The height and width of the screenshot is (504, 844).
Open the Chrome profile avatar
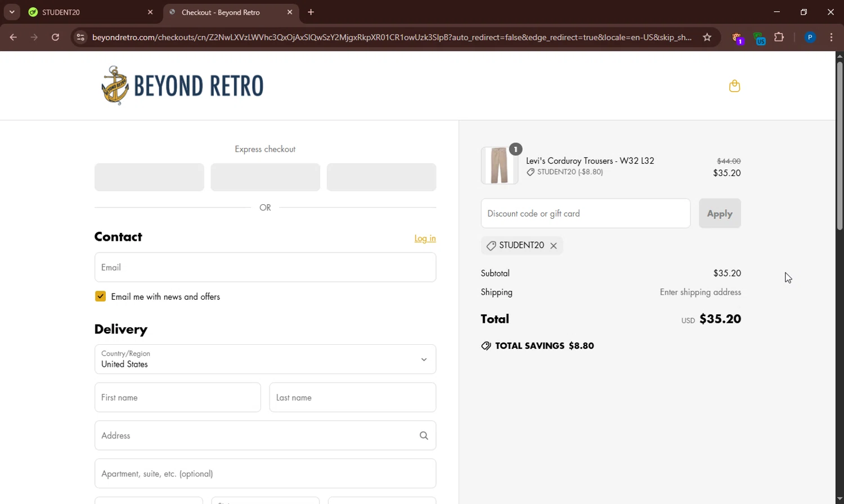(810, 37)
